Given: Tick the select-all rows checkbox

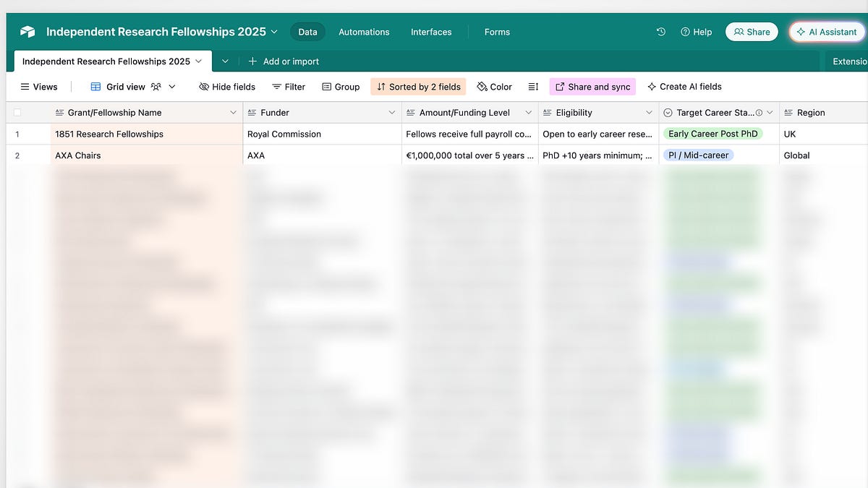Looking at the screenshot, I should [17, 113].
